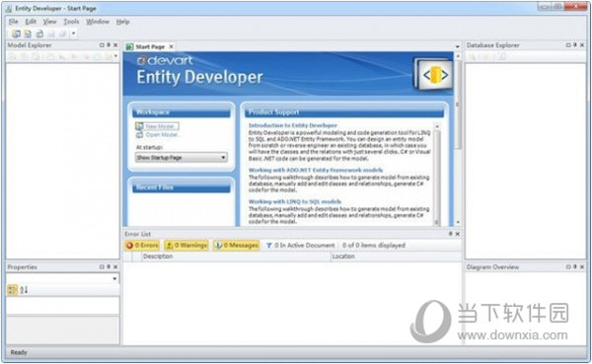The width and height of the screenshot is (592, 364).
Task: Click the Start Page scrollbar up arrow
Action: click(458, 56)
